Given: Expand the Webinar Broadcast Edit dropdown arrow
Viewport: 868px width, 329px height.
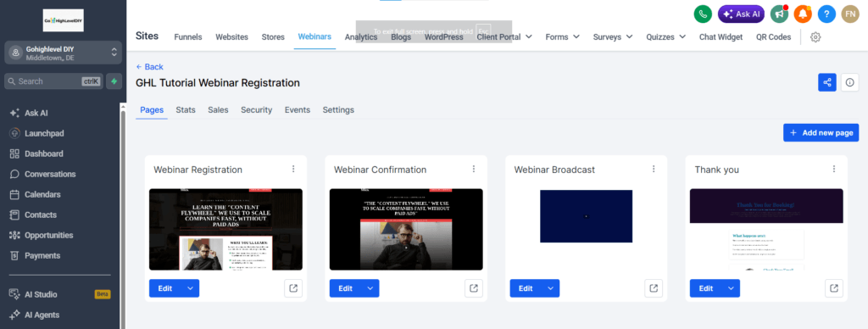Looking at the screenshot, I should point(551,288).
